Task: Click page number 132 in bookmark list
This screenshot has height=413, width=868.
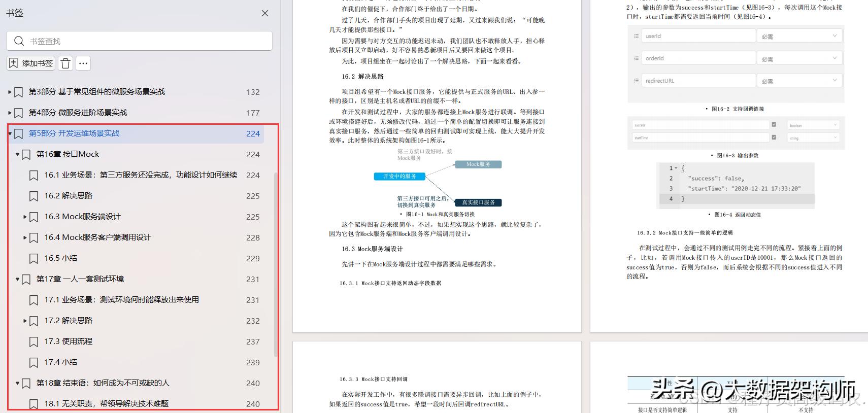Action: coord(253,92)
